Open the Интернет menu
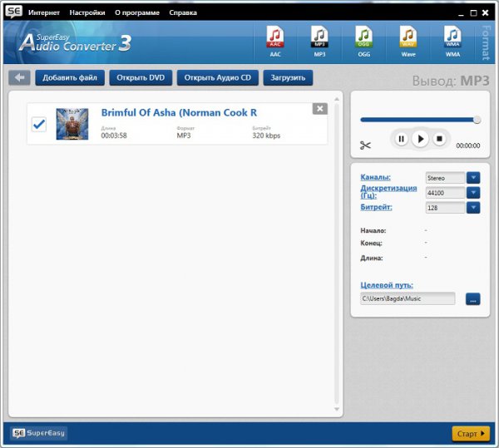Screen dimensions: 499x448 (x=44, y=12)
